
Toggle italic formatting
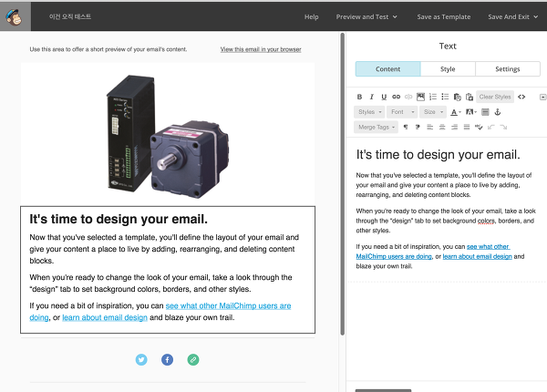point(372,97)
